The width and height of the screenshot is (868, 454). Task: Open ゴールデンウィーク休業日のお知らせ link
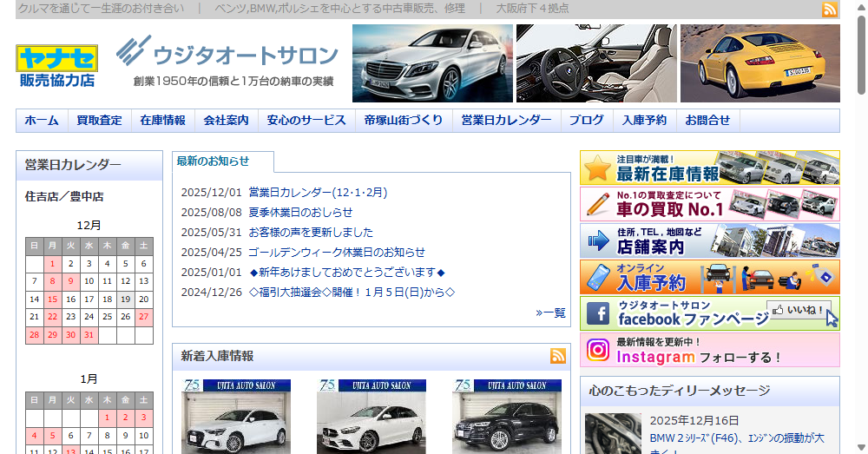tap(336, 252)
